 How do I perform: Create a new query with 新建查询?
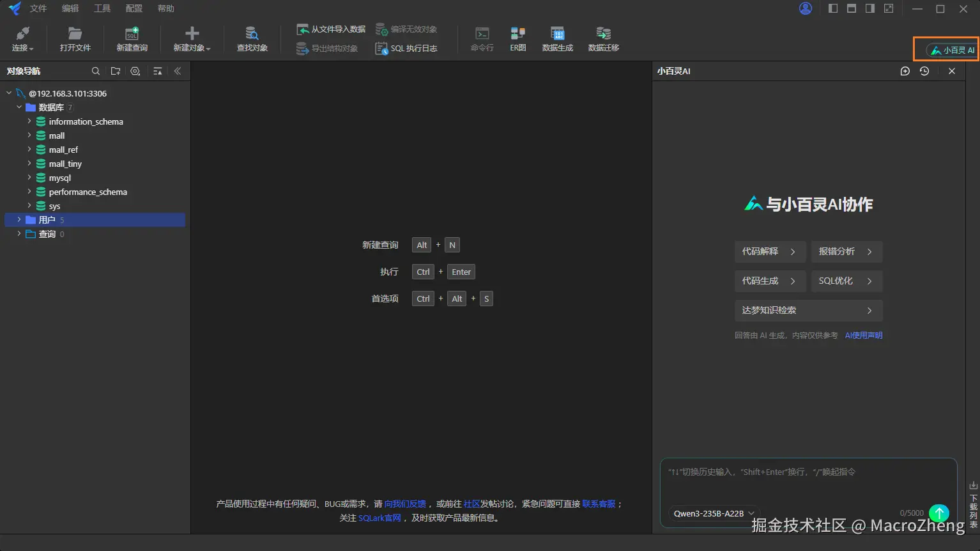(x=132, y=39)
